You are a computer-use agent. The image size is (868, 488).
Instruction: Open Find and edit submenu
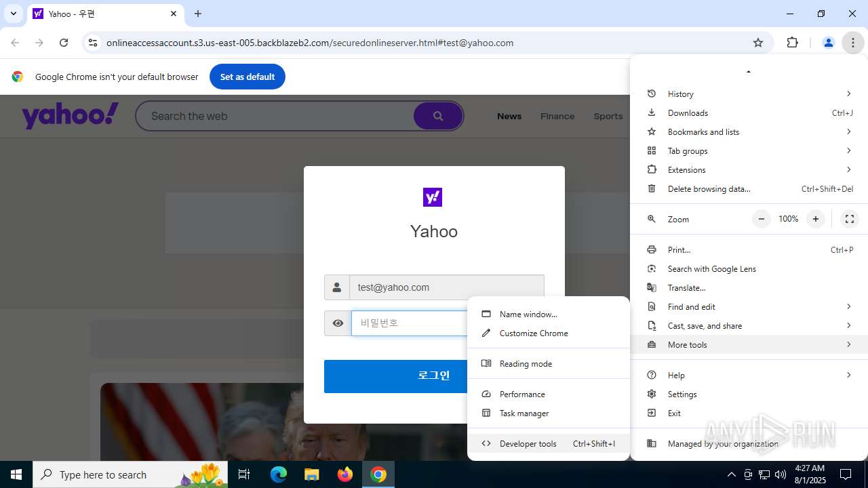(749, 306)
